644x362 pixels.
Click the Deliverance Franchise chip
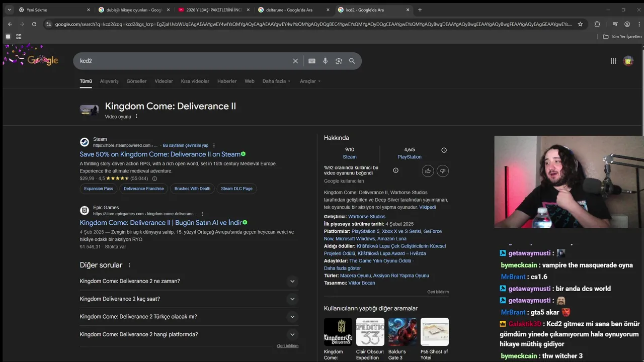[x=143, y=189]
